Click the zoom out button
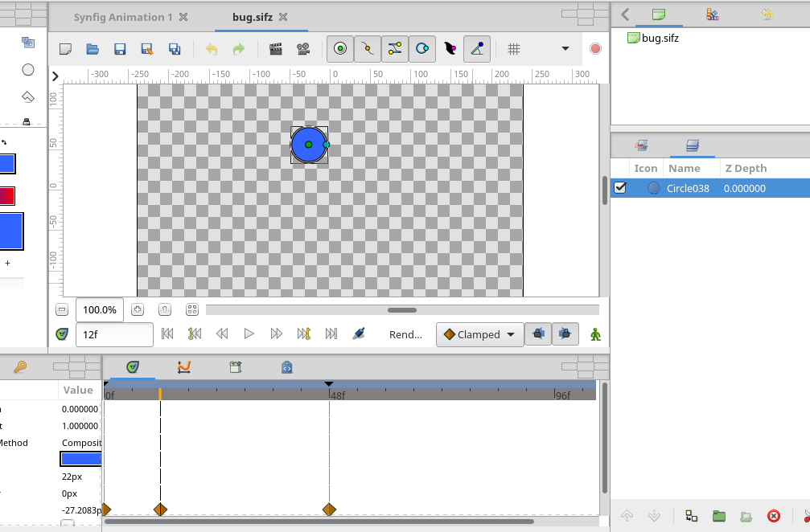This screenshot has height=532, width=810. [62, 309]
